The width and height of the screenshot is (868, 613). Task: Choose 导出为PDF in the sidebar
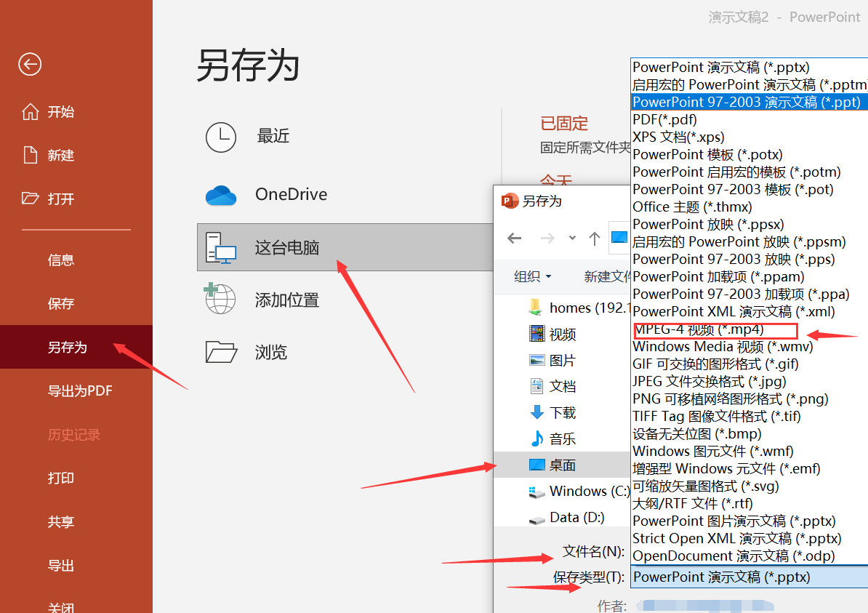[80, 391]
